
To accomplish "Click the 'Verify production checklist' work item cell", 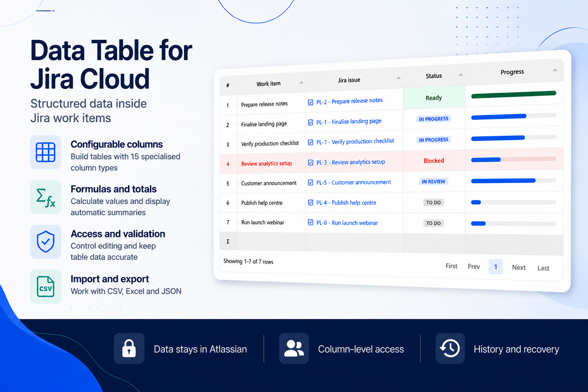I will tap(272, 144).
